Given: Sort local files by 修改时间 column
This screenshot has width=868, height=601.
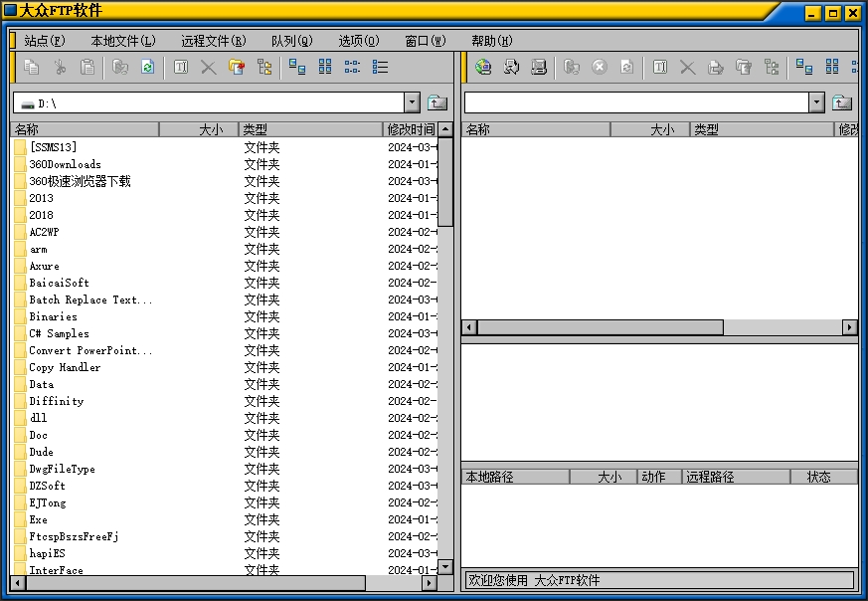Looking at the screenshot, I should tap(411, 129).
